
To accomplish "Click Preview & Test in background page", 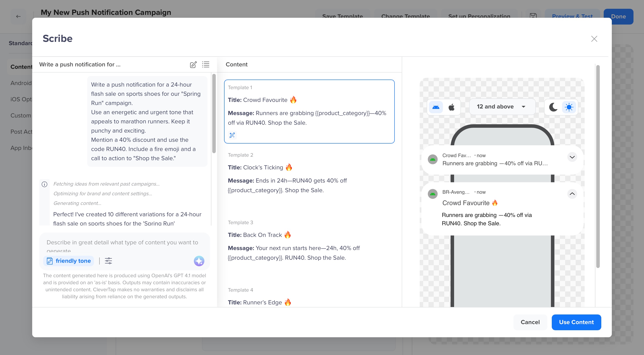I will [572, 16].
